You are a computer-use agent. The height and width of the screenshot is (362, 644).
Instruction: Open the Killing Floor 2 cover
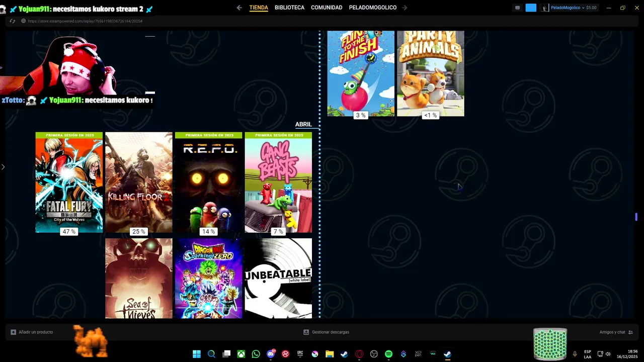coord(139,183)
